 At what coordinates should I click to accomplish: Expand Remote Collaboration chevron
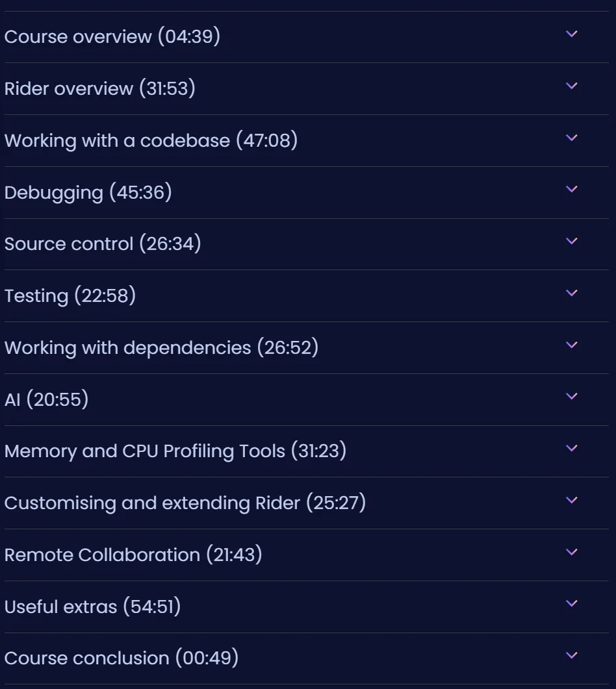571,551
